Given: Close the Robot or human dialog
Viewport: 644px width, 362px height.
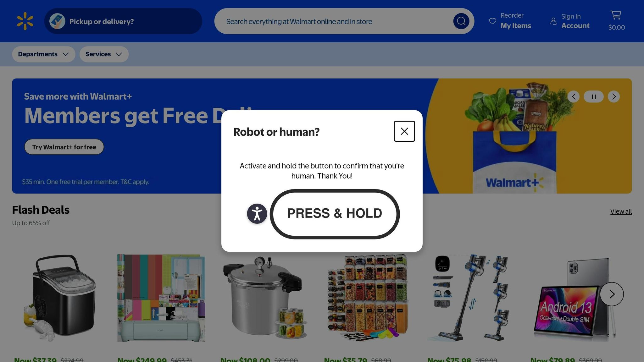Looking at the screenshot, I should click(404, 131).
